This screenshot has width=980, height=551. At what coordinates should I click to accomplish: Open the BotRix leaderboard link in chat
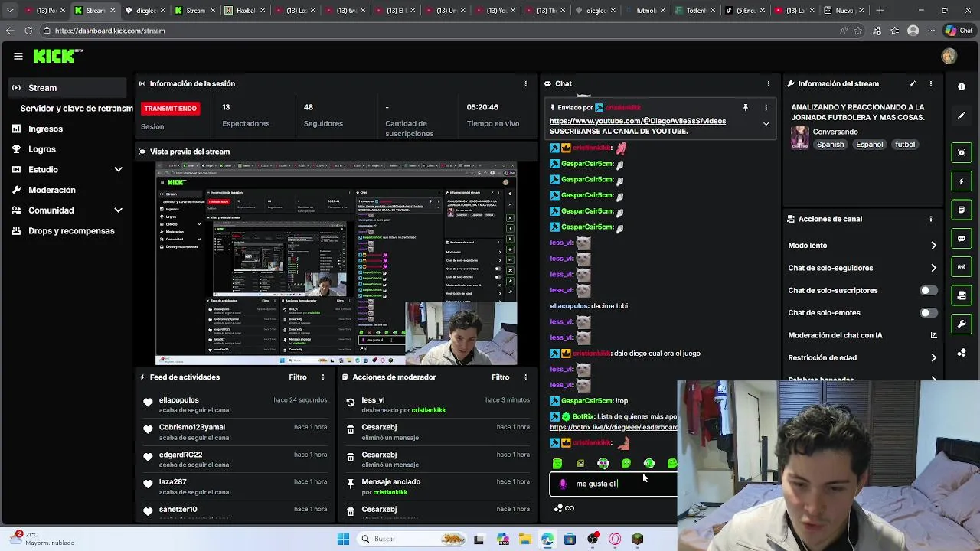coord(613,427)
